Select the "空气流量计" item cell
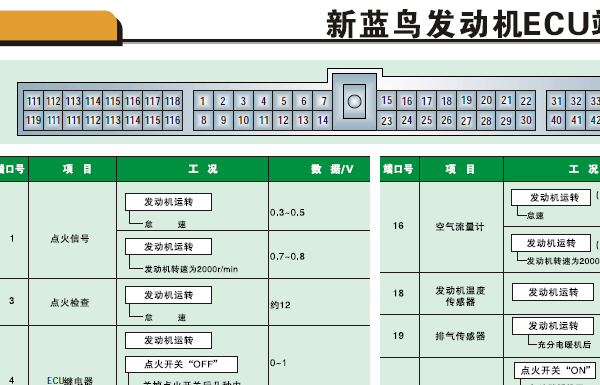This screenshot has width=600, height=385. [460, 227]
